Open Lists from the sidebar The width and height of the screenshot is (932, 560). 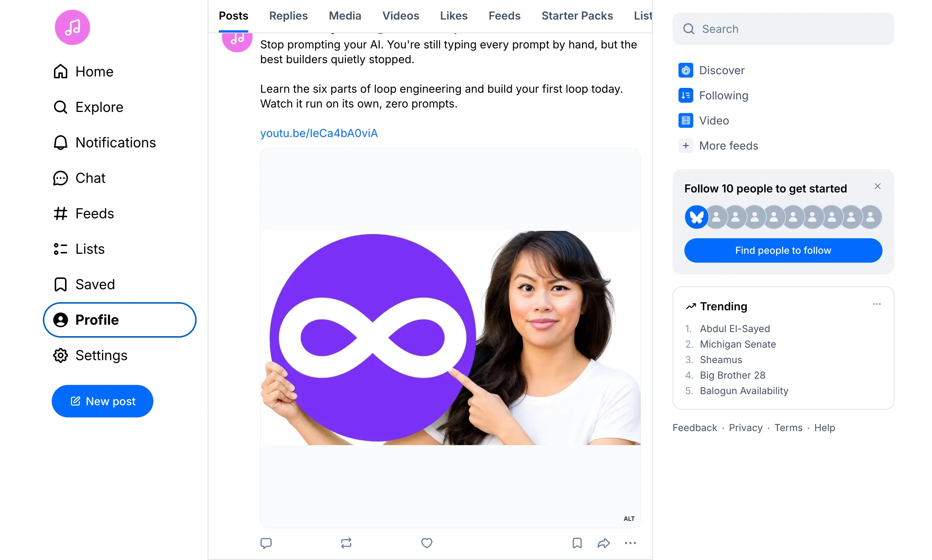click(79, 249)
